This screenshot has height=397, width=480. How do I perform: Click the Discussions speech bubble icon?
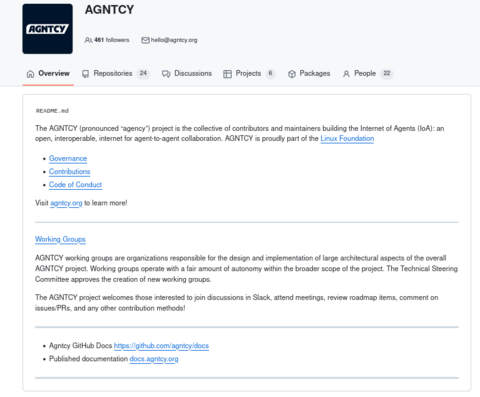[166, 74]
